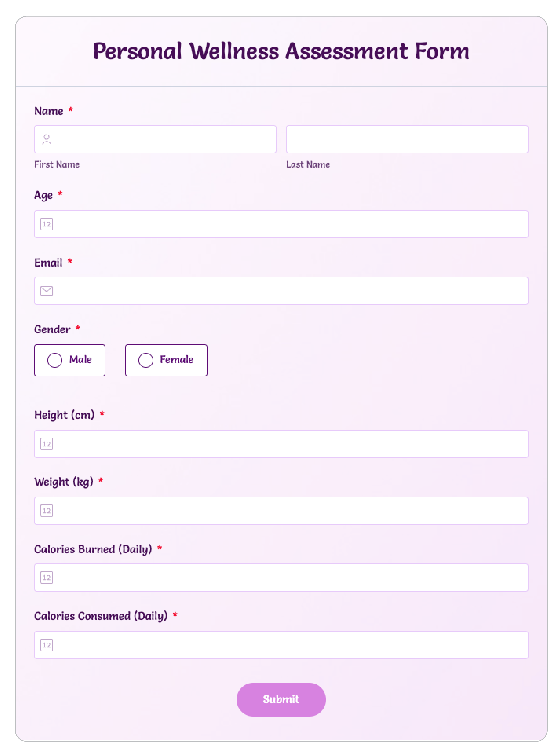
Task: Submit the wellness assessment form
Action: (281, 700)
